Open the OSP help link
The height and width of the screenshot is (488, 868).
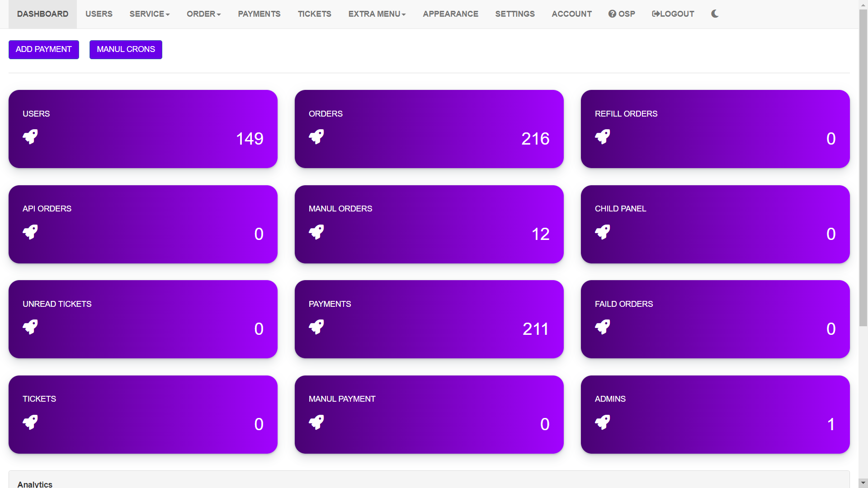622,14
